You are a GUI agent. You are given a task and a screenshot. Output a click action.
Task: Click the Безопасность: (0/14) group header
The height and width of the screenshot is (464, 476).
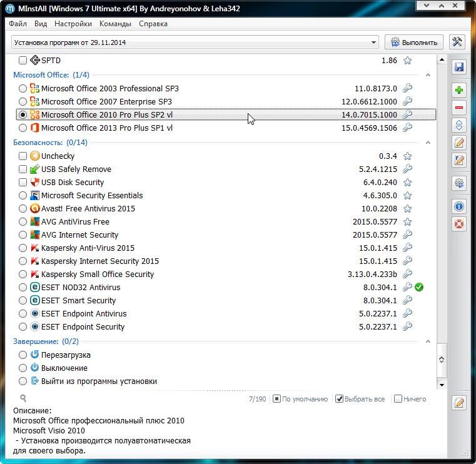point(51,143)
